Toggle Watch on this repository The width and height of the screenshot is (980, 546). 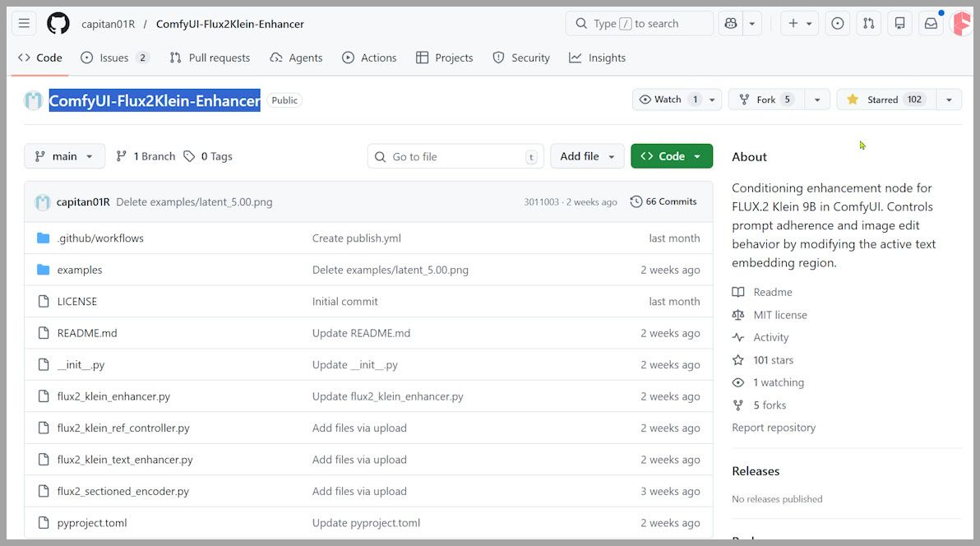click(668, 99)
